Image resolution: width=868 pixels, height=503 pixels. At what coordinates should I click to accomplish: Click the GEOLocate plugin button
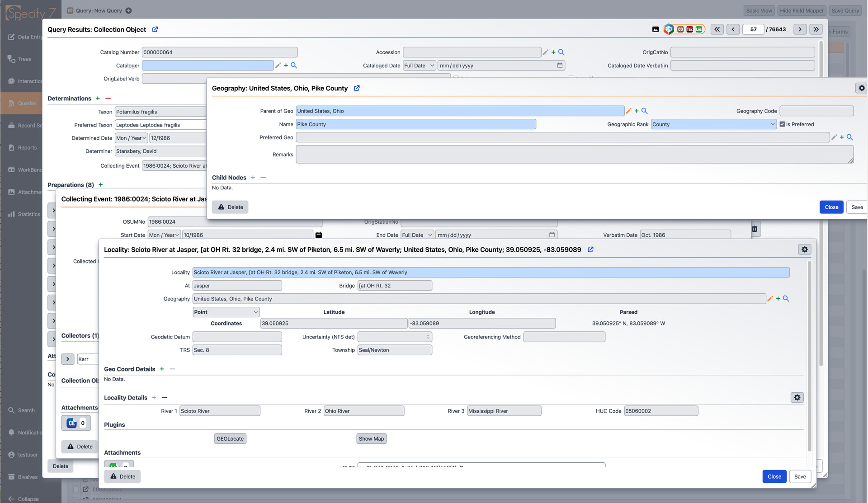coord(230,439)
